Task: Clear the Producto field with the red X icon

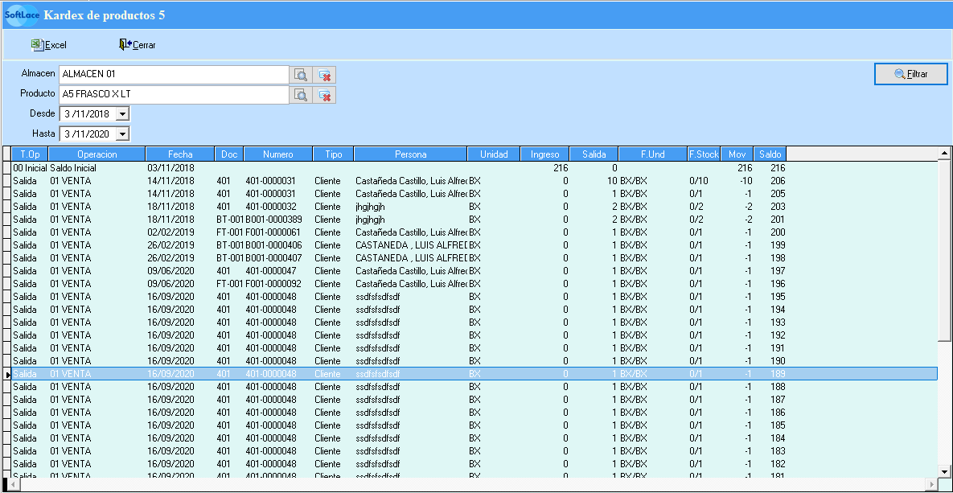Action: [325, 95]
